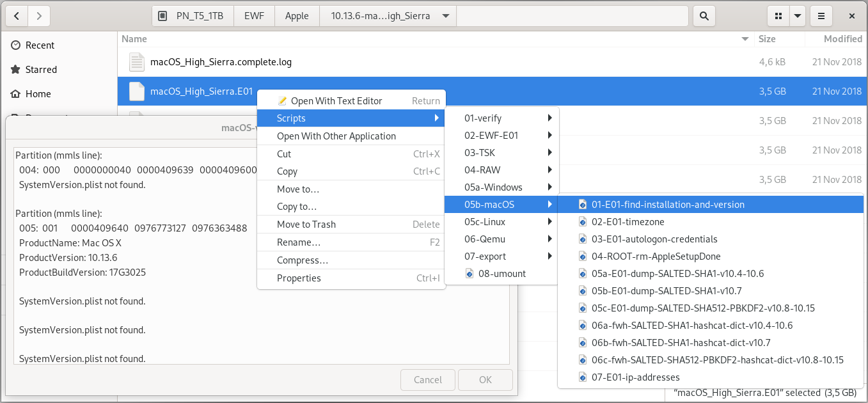Expand the 04-RAW submenu
This screenshot has height=403, width=868.
point(502,170)
